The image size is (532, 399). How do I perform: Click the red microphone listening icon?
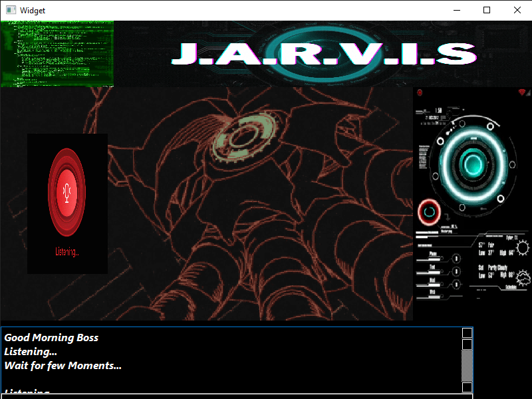[x=66, y=192]
